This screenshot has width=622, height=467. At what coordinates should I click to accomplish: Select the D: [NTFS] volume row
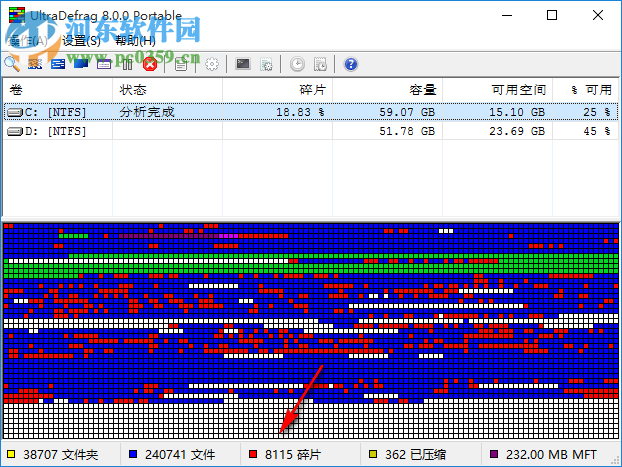tap(311, 131)
